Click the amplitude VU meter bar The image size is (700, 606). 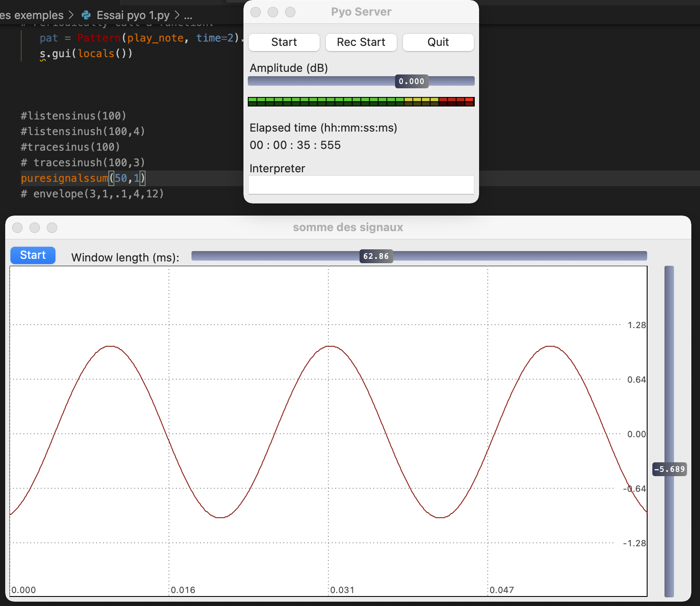pos(361,102)
